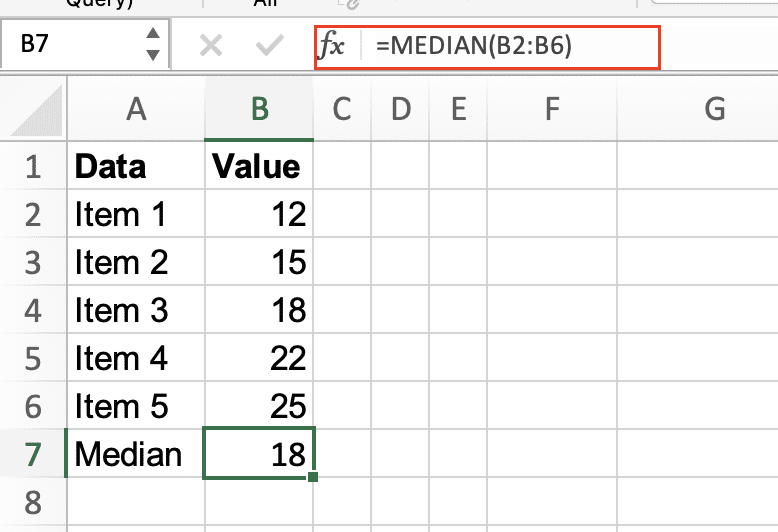Select column A header
This screenshot has height=532, width=778.
[x=135, y=109]
